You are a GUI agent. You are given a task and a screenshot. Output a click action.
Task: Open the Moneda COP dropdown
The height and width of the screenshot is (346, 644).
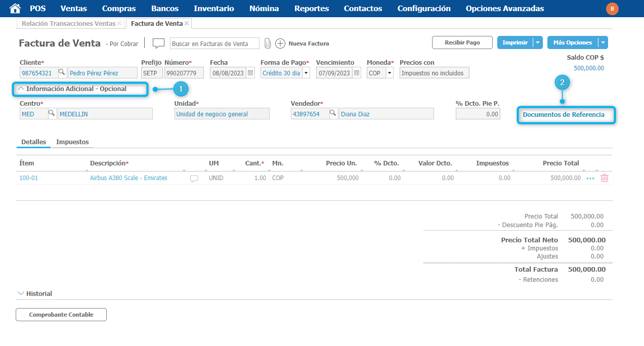pos(389,73)
